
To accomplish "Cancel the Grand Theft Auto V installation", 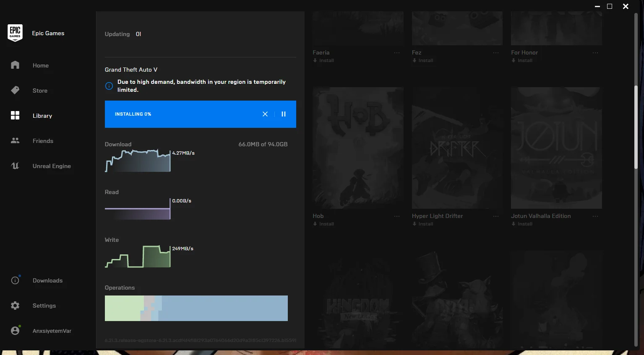I will (265, 114).
